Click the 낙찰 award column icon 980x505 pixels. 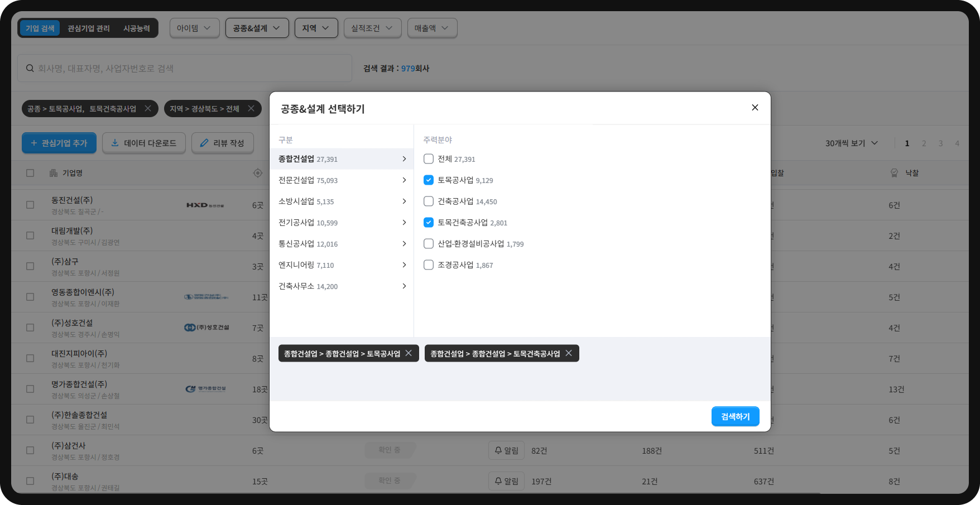[894, 173]
